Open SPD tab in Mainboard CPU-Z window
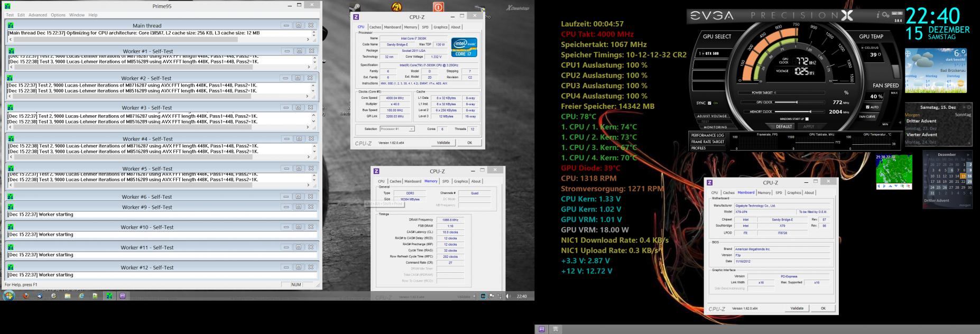Viewport: 980px width, 334px height. pyautogui.click(x=779, y=192)
